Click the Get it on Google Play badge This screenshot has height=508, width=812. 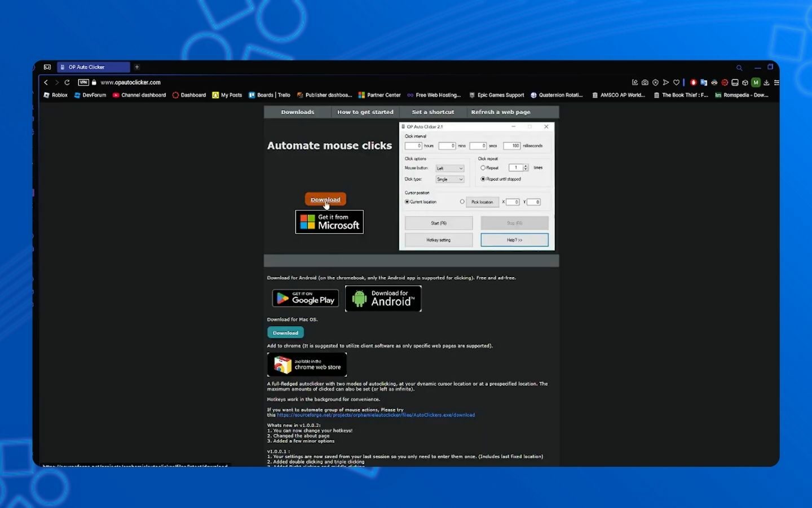[306, 298]
